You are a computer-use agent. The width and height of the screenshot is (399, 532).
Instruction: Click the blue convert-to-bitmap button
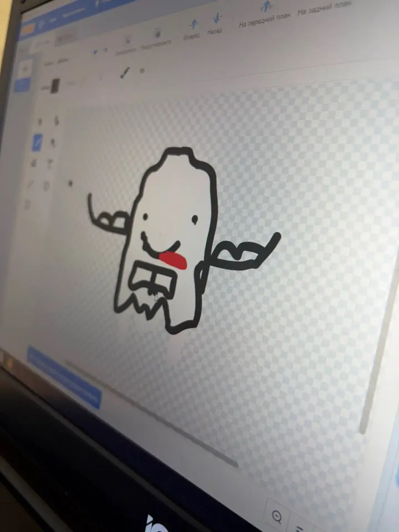64,377
